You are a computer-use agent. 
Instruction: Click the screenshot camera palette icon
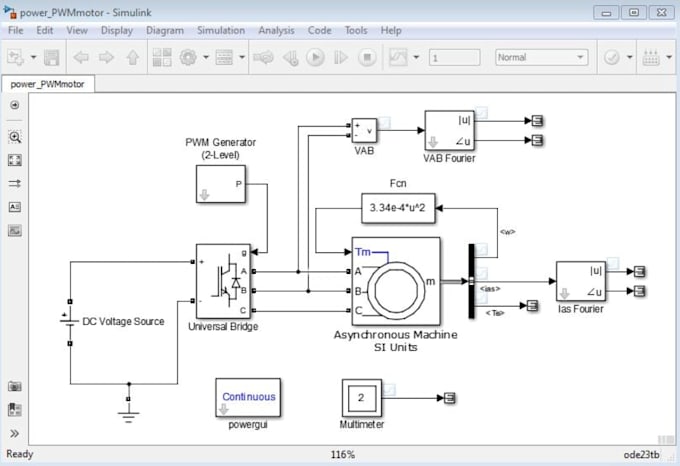[15, 386]
